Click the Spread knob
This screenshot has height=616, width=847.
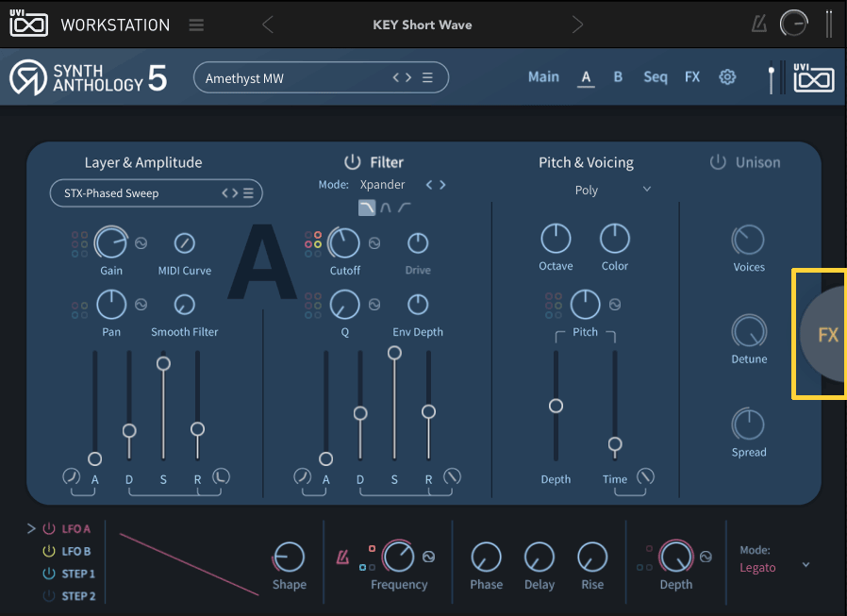748,425
